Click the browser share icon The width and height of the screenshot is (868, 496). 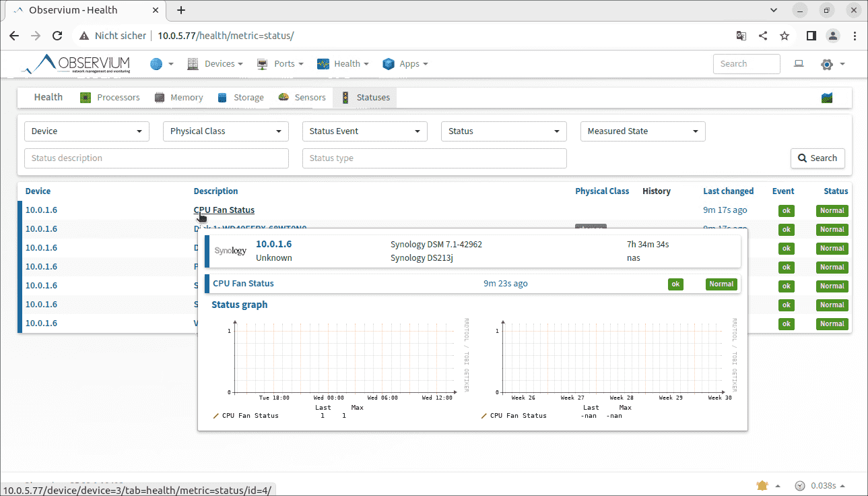[x=762, y=36]
